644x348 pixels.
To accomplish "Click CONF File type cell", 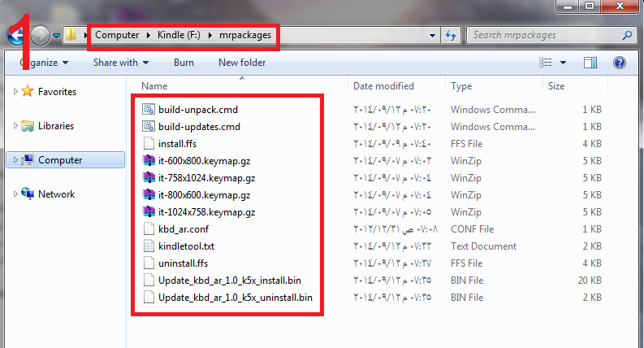I will (473, 228).
